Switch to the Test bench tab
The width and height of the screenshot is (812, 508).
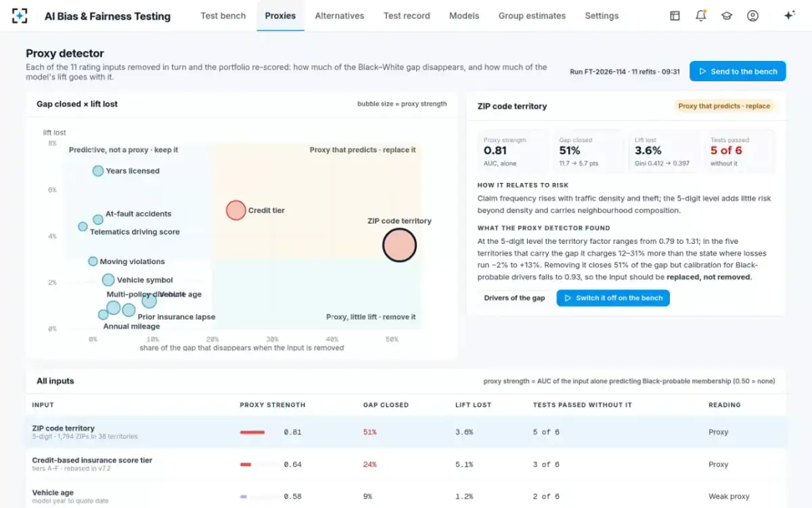(223, 16)
